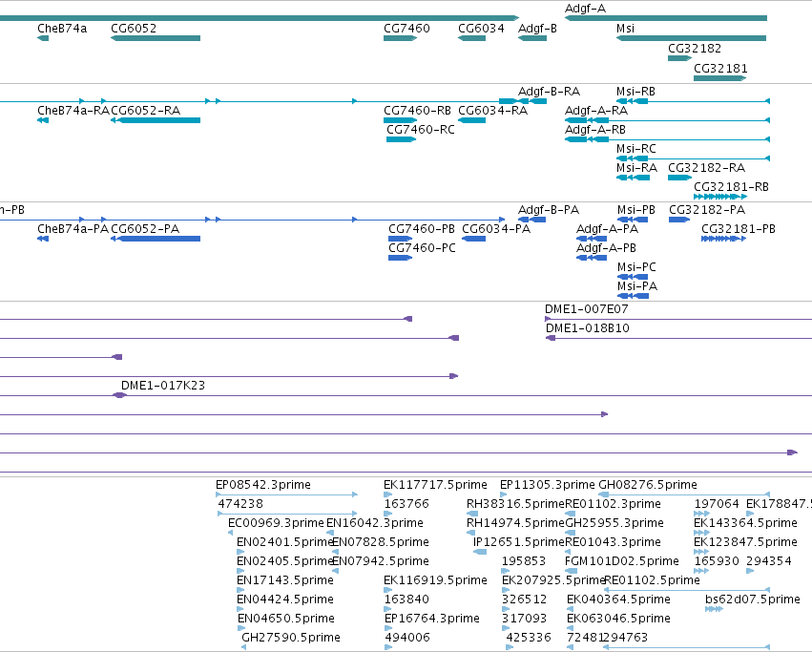Screen dimensions: 812x652
Task: Select the CG7460-RB transcript label
Action: [x=417, y=111]
